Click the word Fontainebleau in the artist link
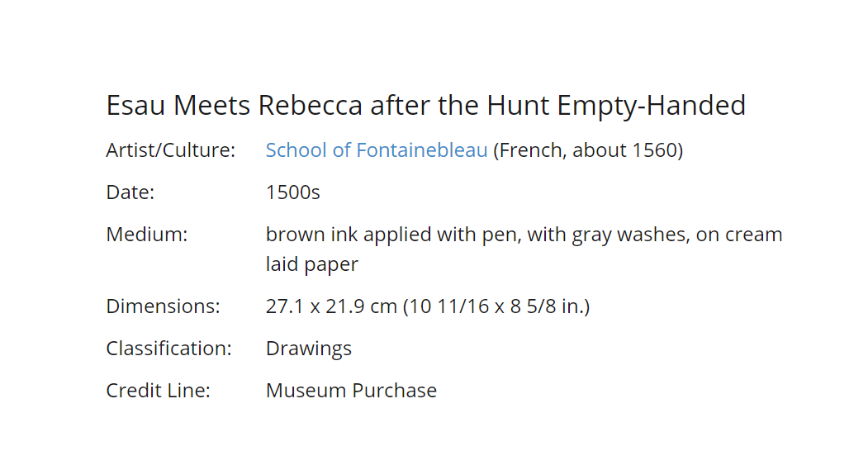868x470 pixels. [x=422, y=150]
